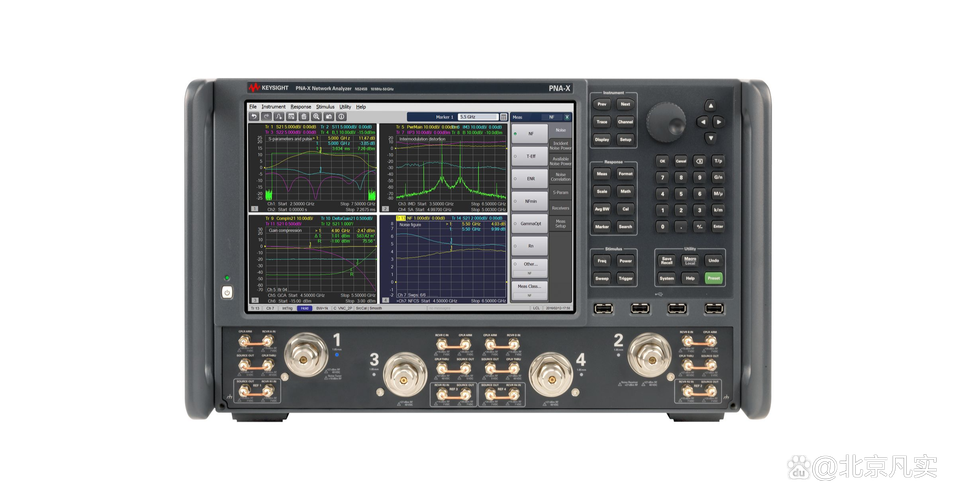Click the magnifier zoom icon in the toolbar
Screen dimensions: 956x500
tap(316, 116)
